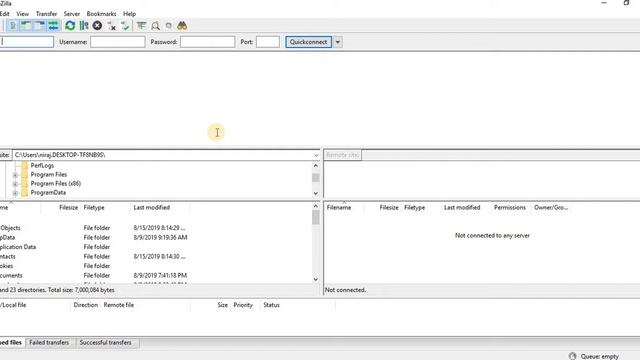Image resolution: width=640 pixels, height=360 pixels.
Task: Toggle the transfer queue display
Action: click(53, 26)
